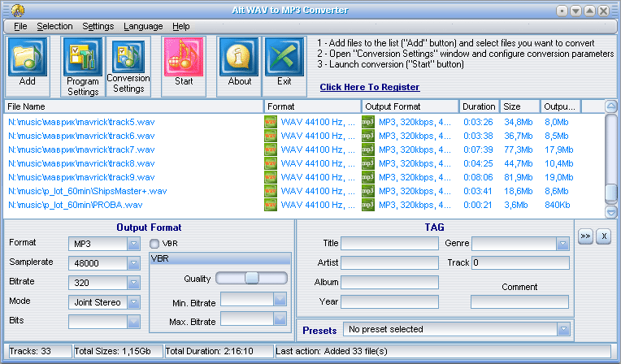Open the Samplerate dropdown showing 48000
Image resolution: width=621 pixels, height=364 pixels.
[x=134, y=263]
